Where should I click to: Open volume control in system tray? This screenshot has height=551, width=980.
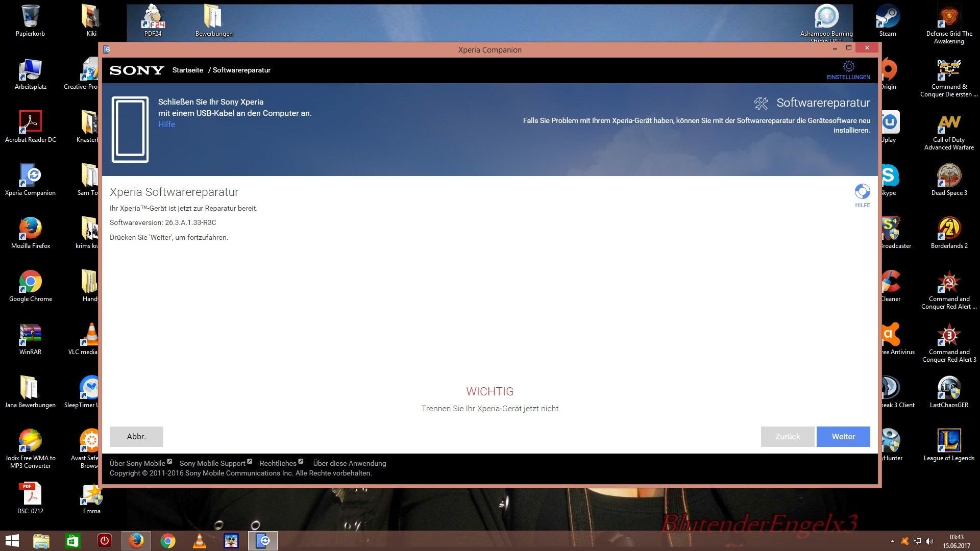pyautogui.click(x=929, y=541)
